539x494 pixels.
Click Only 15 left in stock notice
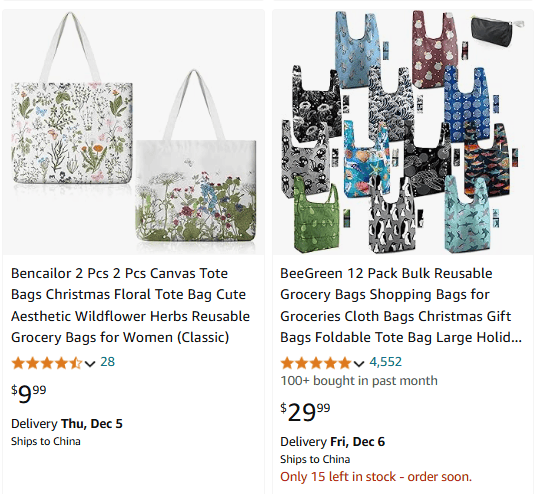(x=376, y=477)
